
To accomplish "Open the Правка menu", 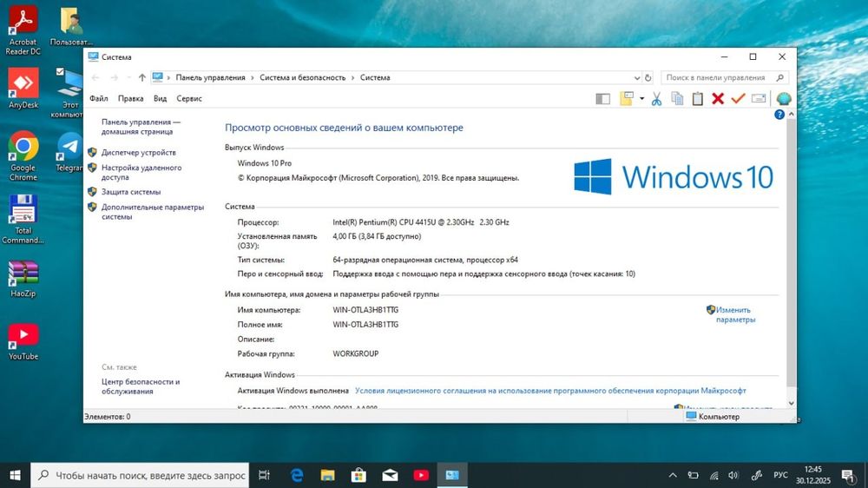I will coord(131,99).
